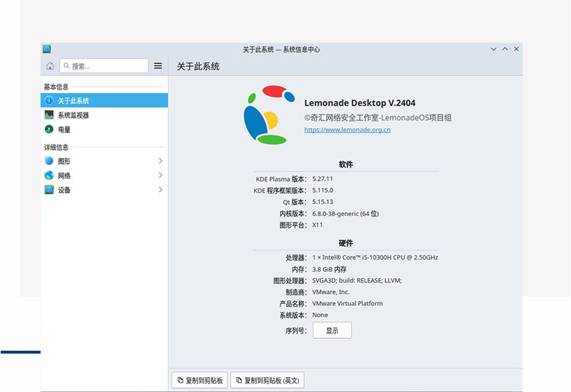The width and height of the screenshot is (571, 392).
Task: Click the 详细信息 section label
Action: pos(56,147)
